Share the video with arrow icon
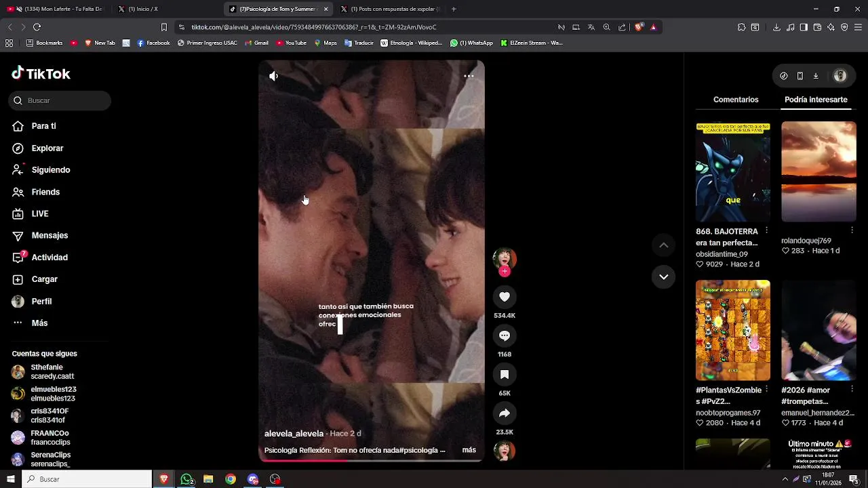Screen dimensions: 868x488 tap(505, 413)
